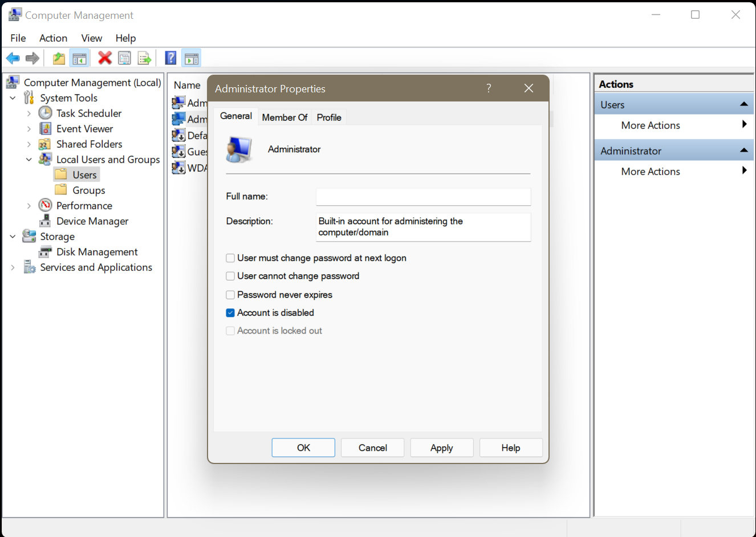Click the Groups folder icon
This screenshot has height=537, width=756.
coord(61,190)
